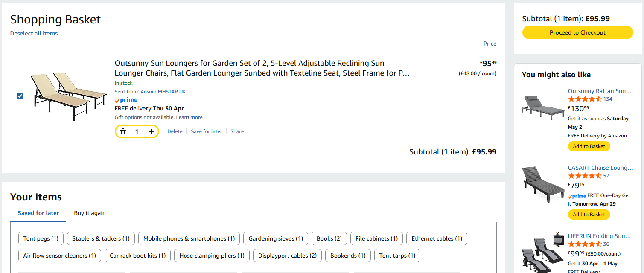Image resolution: width=644 pixels, height=273 pixels.
Task: Increase quantity with the plus icon
Action: click(x=151, y=131)
